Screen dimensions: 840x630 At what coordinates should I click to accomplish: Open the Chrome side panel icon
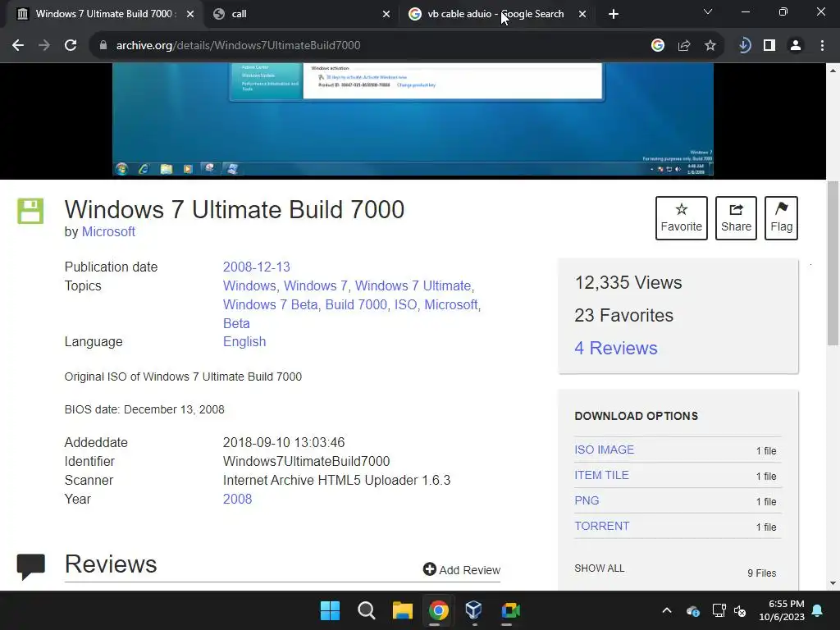click(769, 46)
